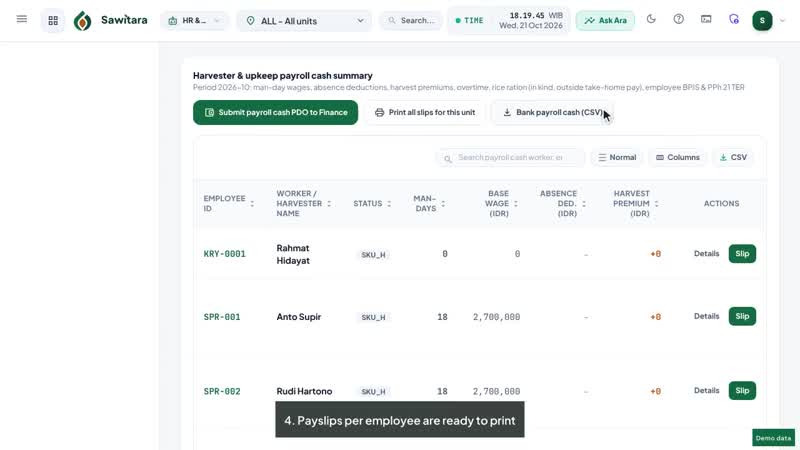Download Bank payroll cash CSV
800x450 pixels.
coord(553,112)
